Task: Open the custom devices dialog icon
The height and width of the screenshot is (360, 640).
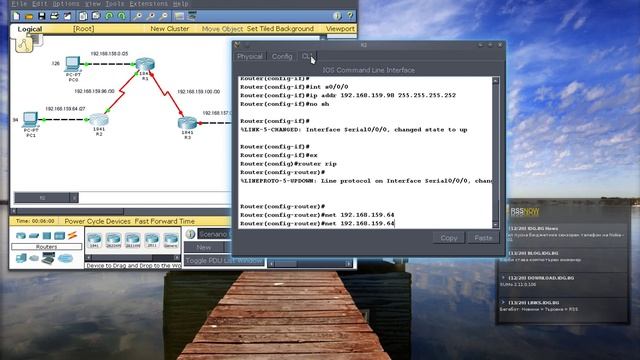Action: click(192, 16)
